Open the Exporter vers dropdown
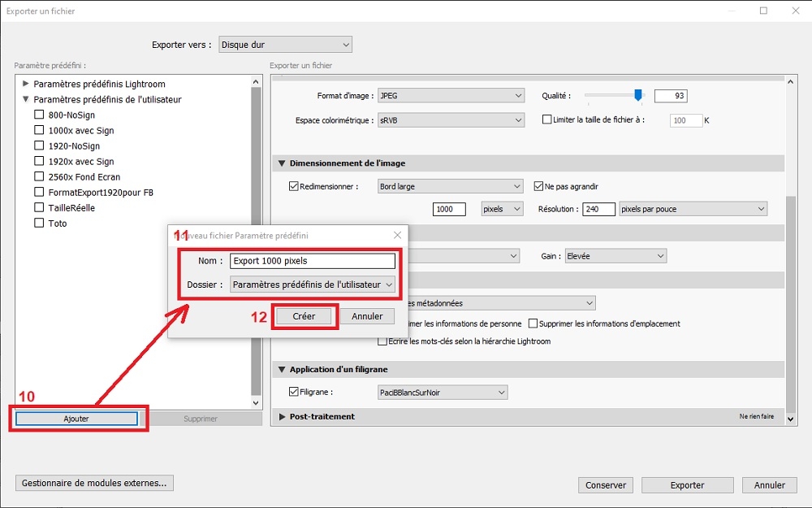This screenshot has width=812, height=508. coord(285,45)
